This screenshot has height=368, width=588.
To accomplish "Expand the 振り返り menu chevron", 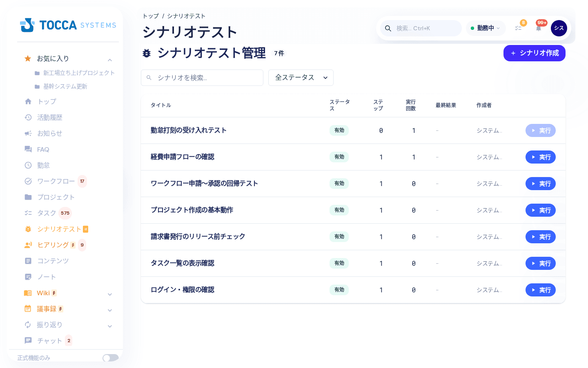I will tap(110, 326).
